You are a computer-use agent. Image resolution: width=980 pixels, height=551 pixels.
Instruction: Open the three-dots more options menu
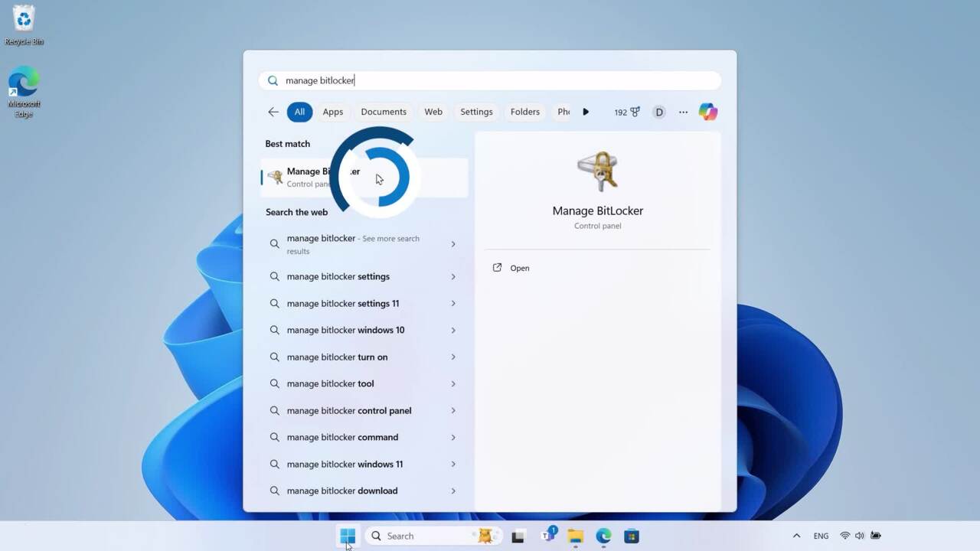[x=683, y=112]
